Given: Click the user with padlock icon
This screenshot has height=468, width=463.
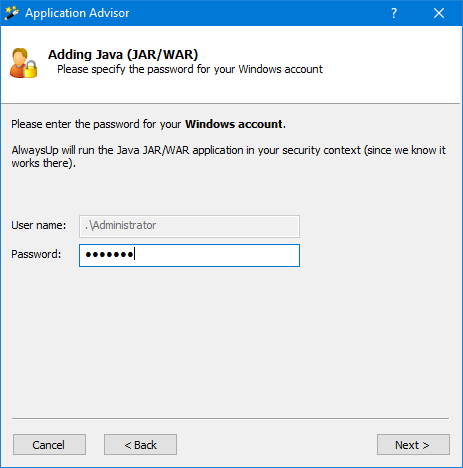Looking at the screenshot, I should coord(23,63).
